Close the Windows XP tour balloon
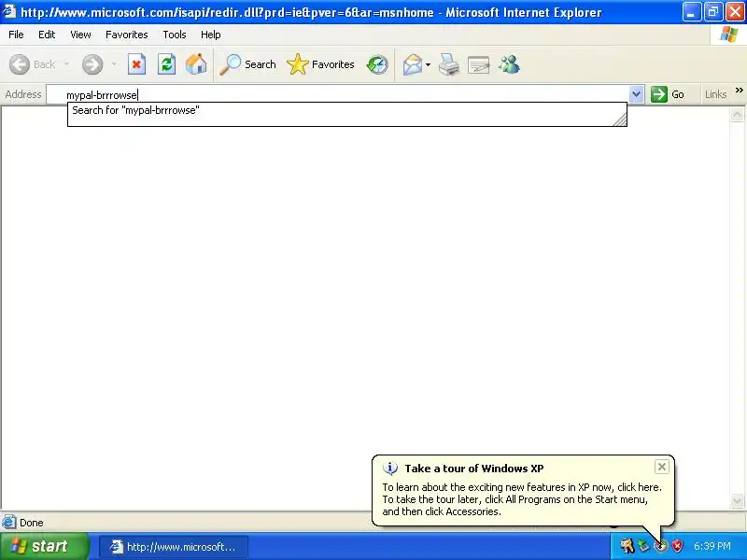This screenshot has height=560, width=747. pyautogui.click(x=662, y=467)
